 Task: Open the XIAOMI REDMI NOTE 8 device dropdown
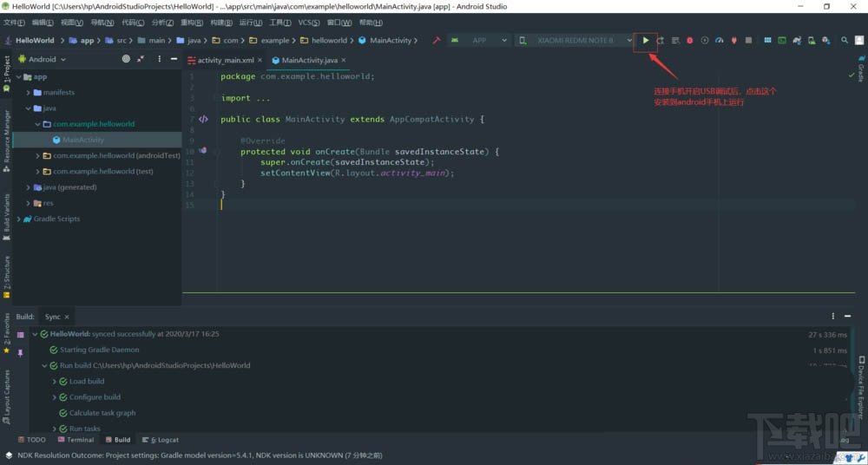click(x=576, y=40)
